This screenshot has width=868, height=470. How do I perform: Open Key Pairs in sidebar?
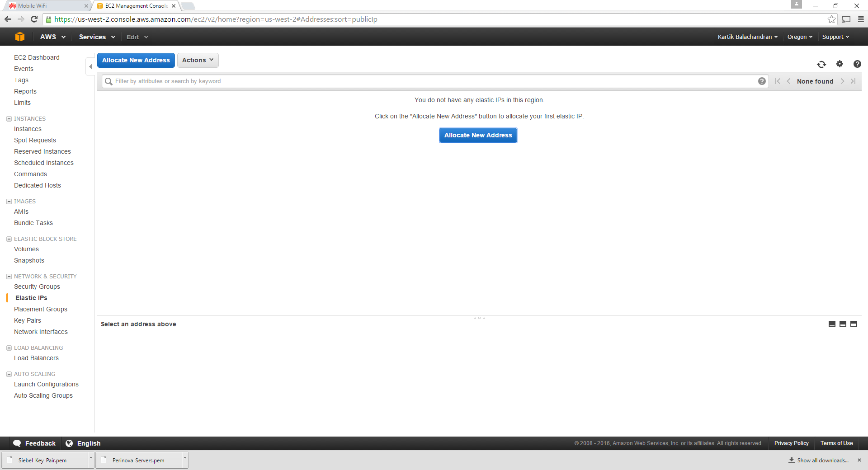[x=28, y=320]
